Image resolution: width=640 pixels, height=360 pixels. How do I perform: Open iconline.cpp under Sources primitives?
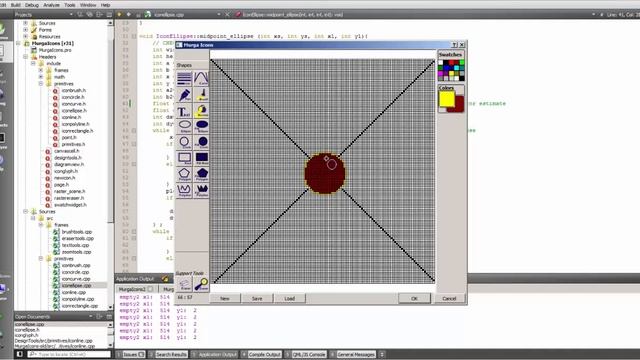73,292
